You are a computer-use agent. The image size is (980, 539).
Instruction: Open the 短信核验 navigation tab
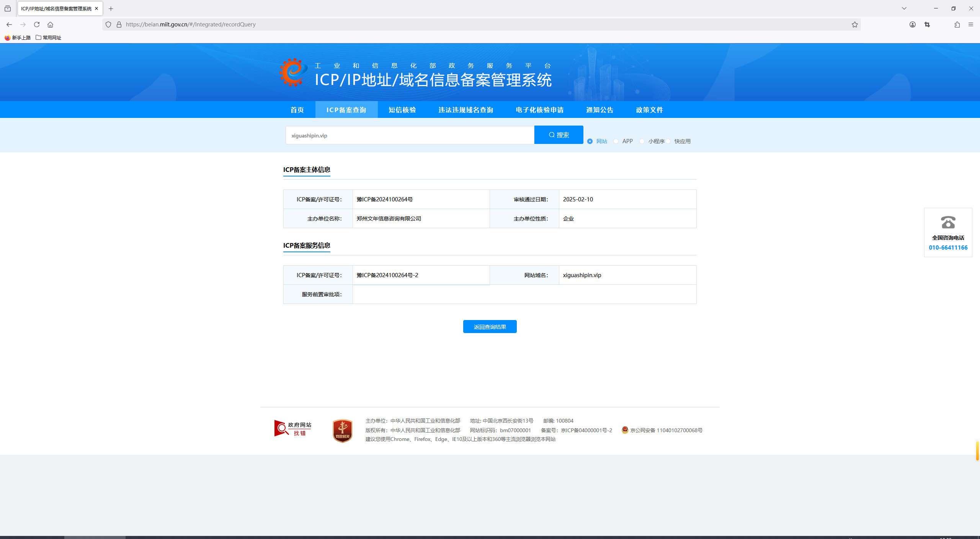[x=402, y=110]
